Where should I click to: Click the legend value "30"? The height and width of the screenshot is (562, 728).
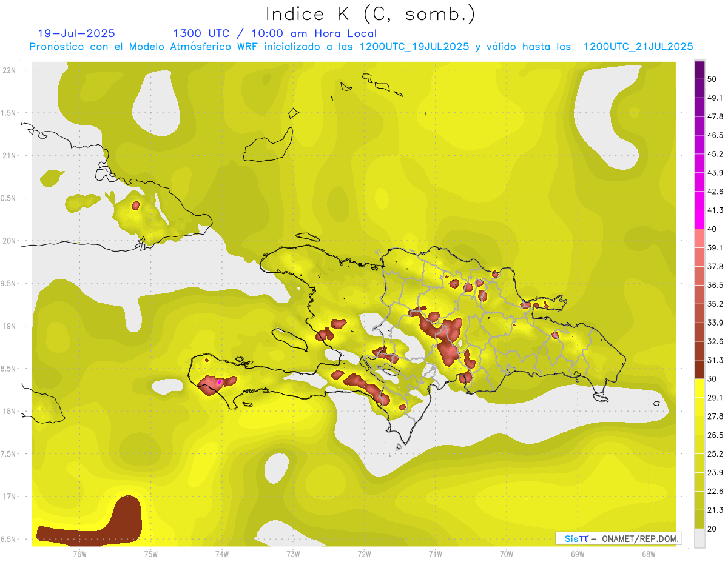[713, 379]
